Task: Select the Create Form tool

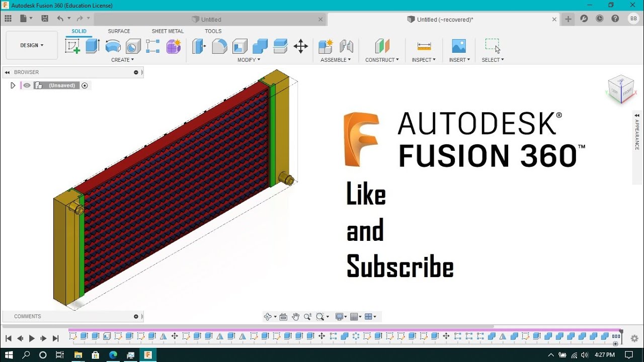Action: point(174,46)
